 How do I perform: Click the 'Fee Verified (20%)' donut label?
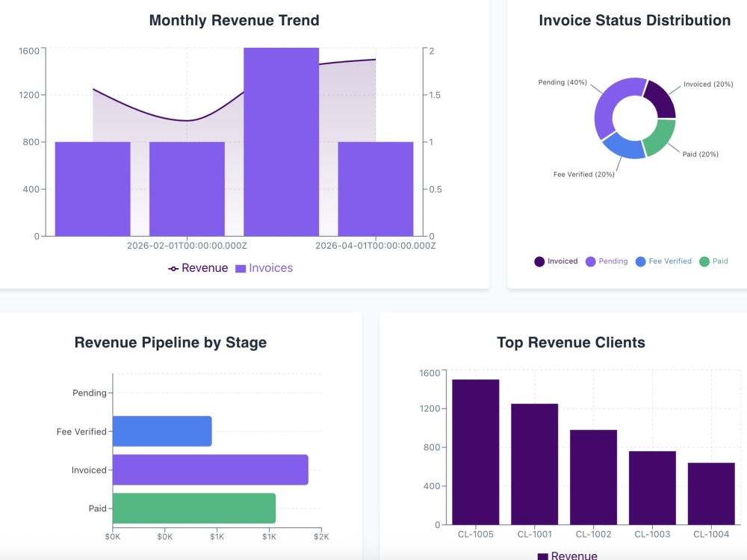click(584, 175)
